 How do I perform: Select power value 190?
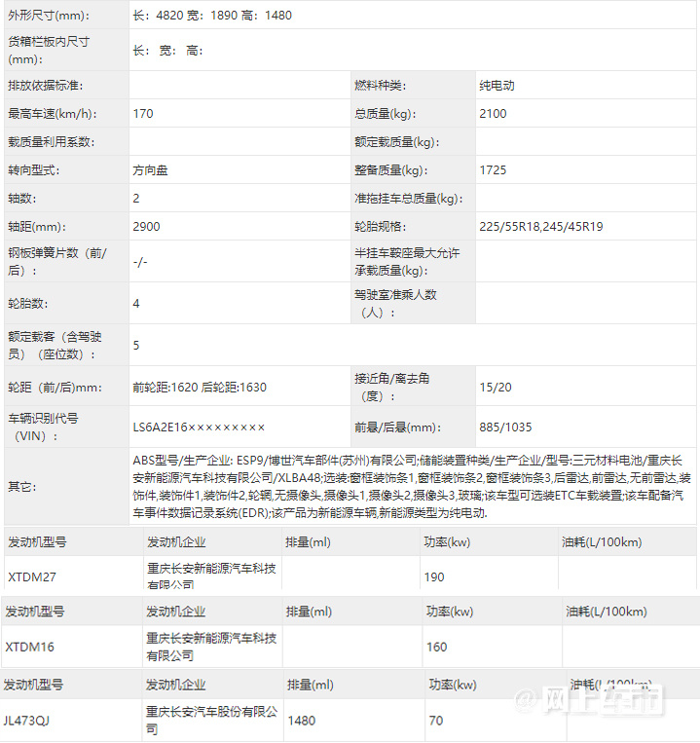[434, 577]
